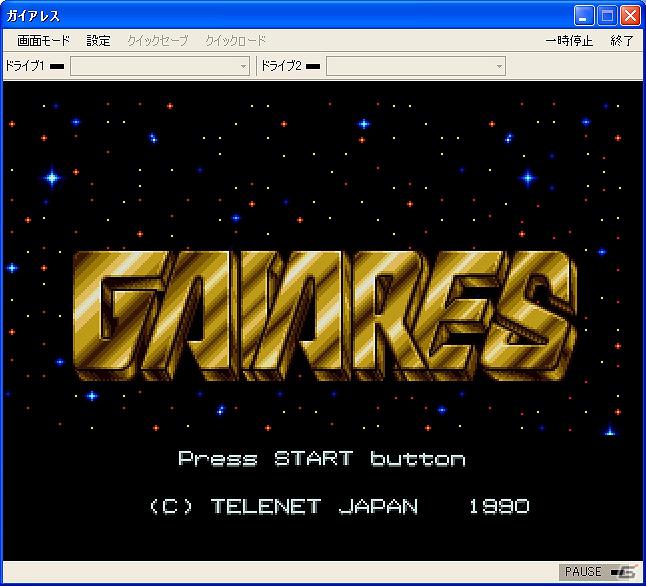The width and height of the screenshot is (646, 586).
Task: Expand the ドライブ1 dropdown arrow
Action: tap(243, 66)
